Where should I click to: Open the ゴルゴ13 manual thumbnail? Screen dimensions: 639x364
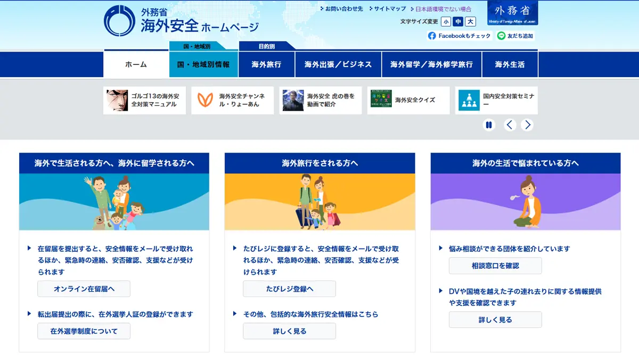(117, 100)
